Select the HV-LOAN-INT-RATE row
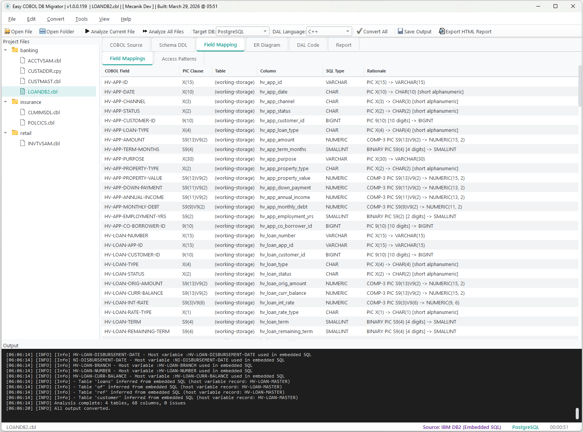583x432 pixels. [x=340, y=303]
